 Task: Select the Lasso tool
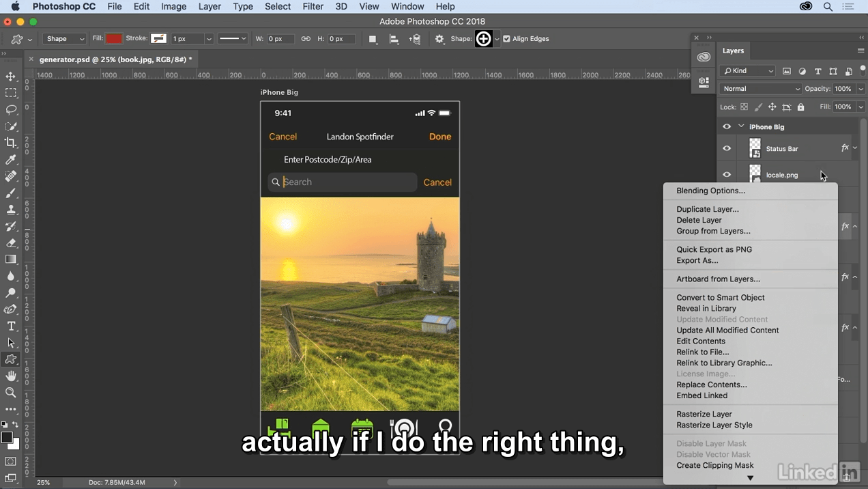point(11,110)
